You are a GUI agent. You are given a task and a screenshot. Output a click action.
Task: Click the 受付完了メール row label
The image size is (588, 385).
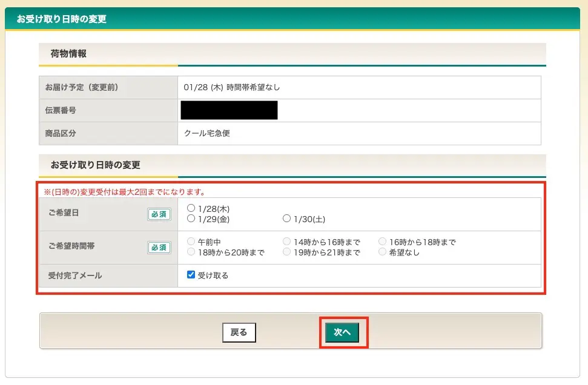[x=75, y=275]
